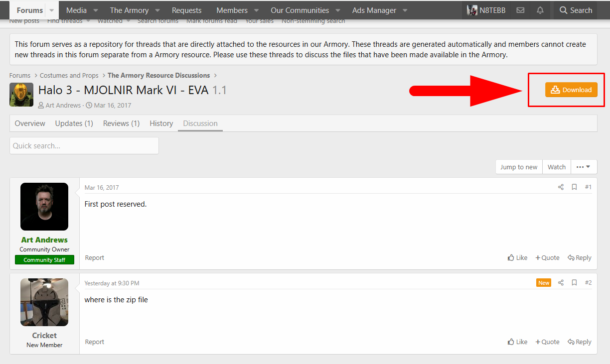Focus the Quick search field
This screenshot has height=364, width=610.
point(84,146)
